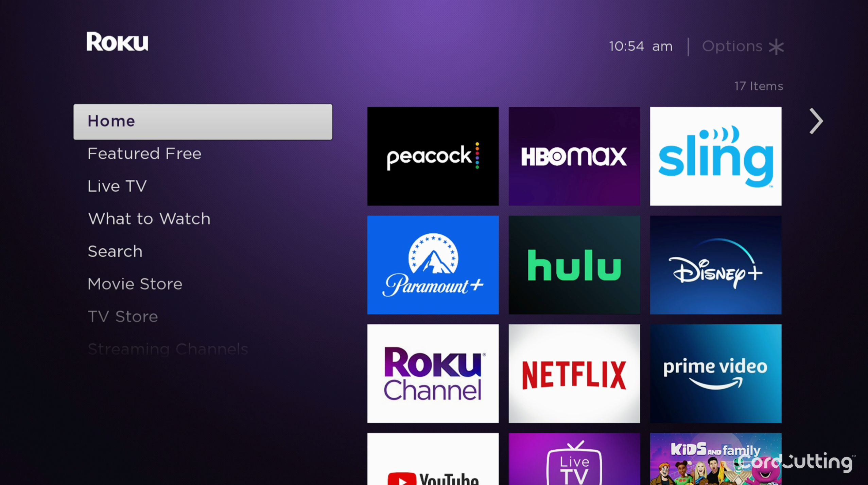The image size is (868, 485).
Task: Toggle TV Store visibility
Action: [x=122, y=316]
